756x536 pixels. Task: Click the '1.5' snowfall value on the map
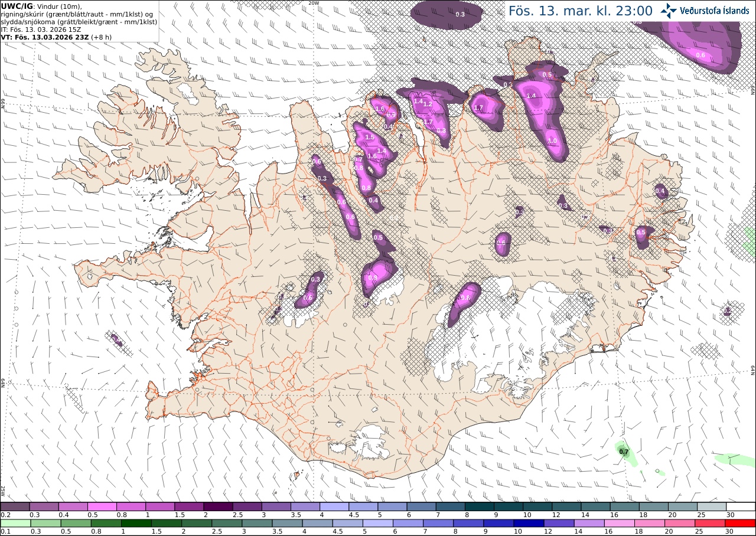[x=370, y=137]
